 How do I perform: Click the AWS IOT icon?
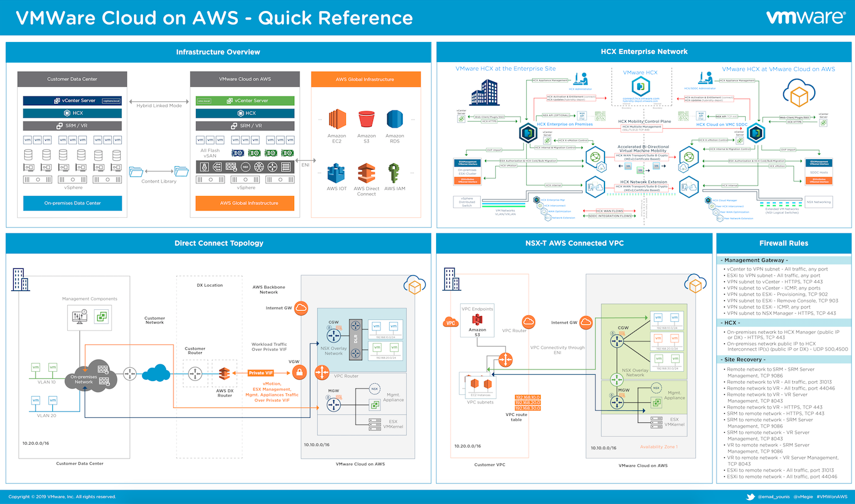336,174
